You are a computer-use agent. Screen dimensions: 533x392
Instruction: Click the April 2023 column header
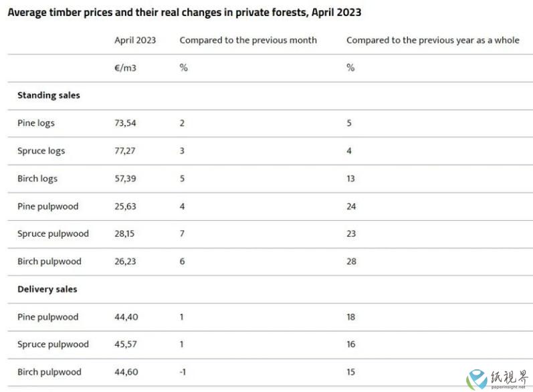point(135,40)
